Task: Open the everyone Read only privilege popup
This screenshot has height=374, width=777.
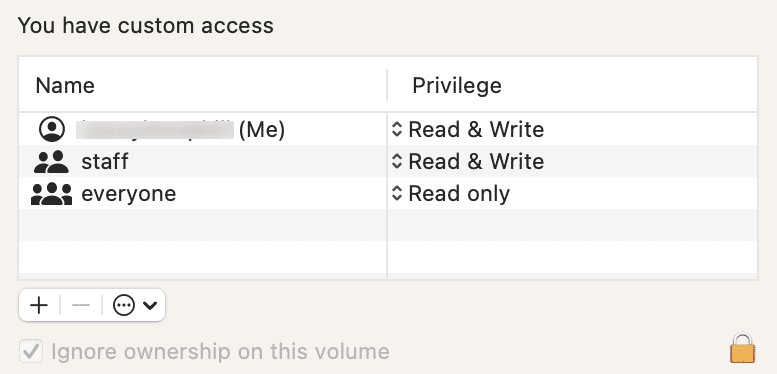Action: (451, 194)
